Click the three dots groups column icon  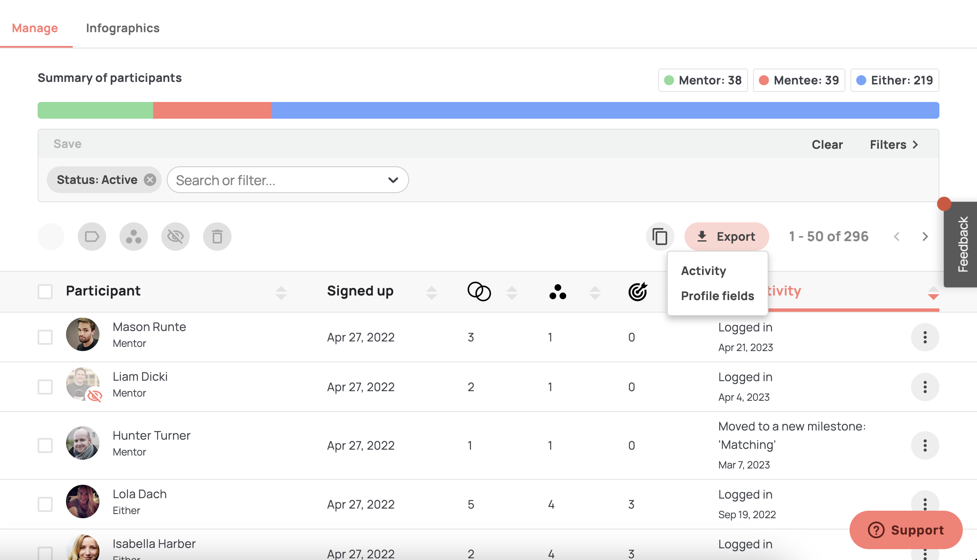pos(558,292)
